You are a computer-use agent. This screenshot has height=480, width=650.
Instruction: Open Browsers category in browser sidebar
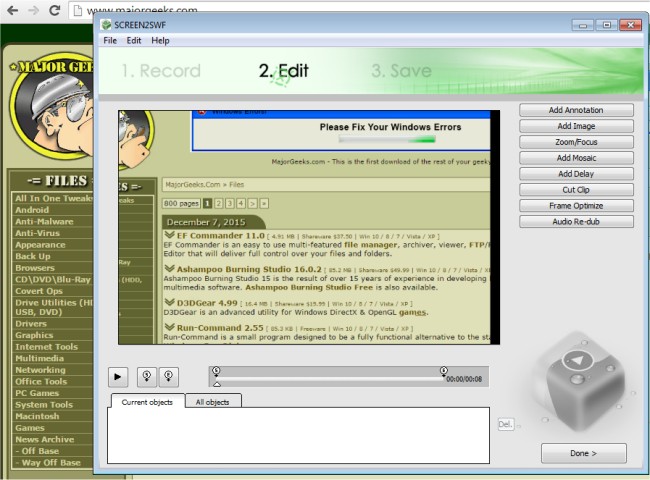35,268
